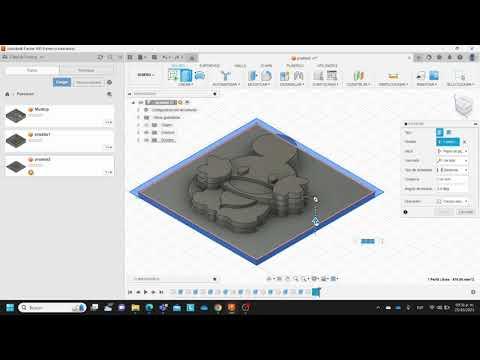Switch to the UTILIDADES tab
Viewport: 480px width, 360px height.
click(x=327, y=65)
